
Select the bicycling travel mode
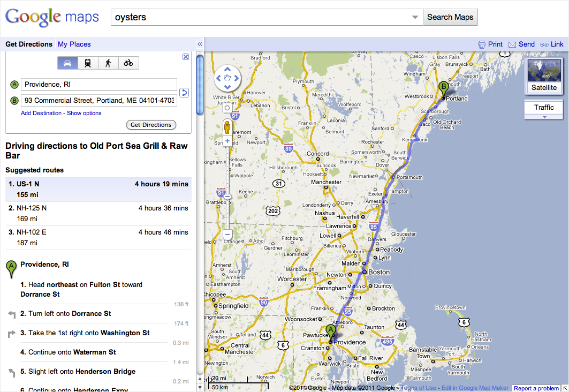coord(128,63)
